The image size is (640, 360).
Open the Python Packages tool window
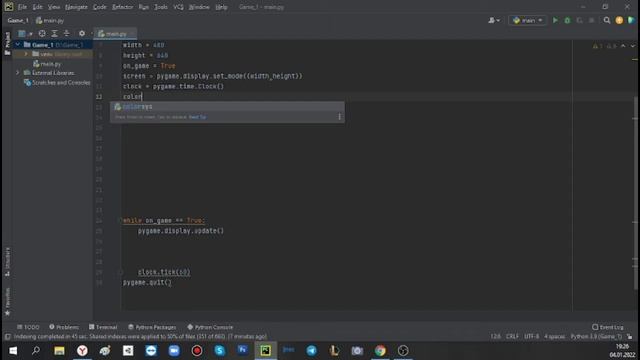[x=152, y=327]
